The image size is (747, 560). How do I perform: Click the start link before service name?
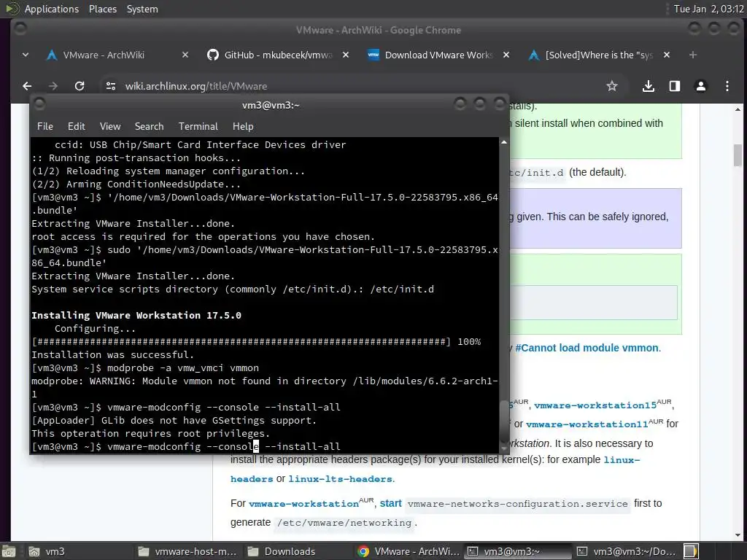(391, 503)
